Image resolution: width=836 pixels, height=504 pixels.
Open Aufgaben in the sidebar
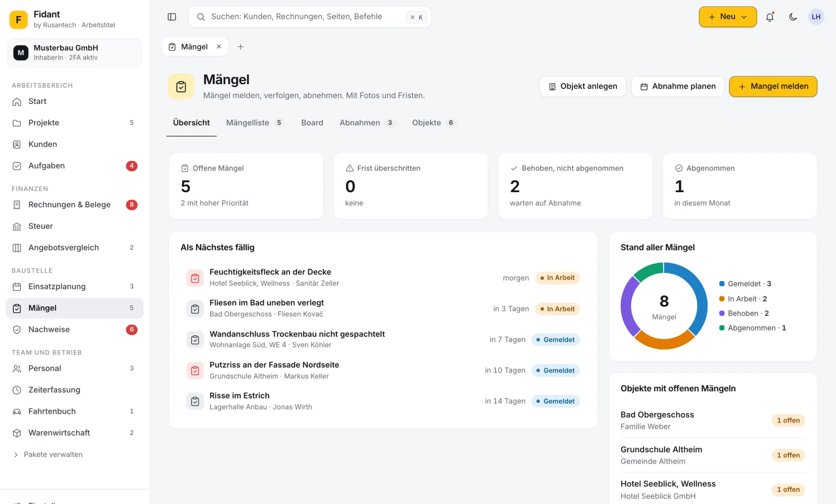coord(74,166)
